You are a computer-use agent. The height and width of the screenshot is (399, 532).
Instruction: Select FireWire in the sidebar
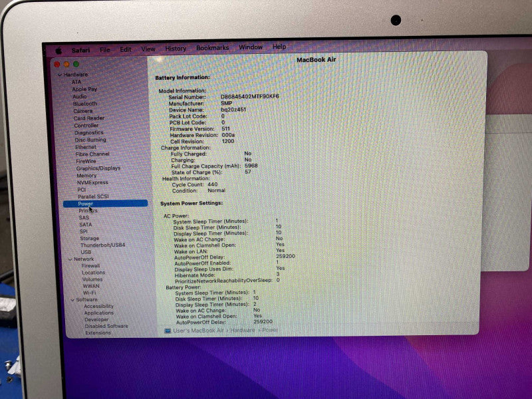point(86,162)
